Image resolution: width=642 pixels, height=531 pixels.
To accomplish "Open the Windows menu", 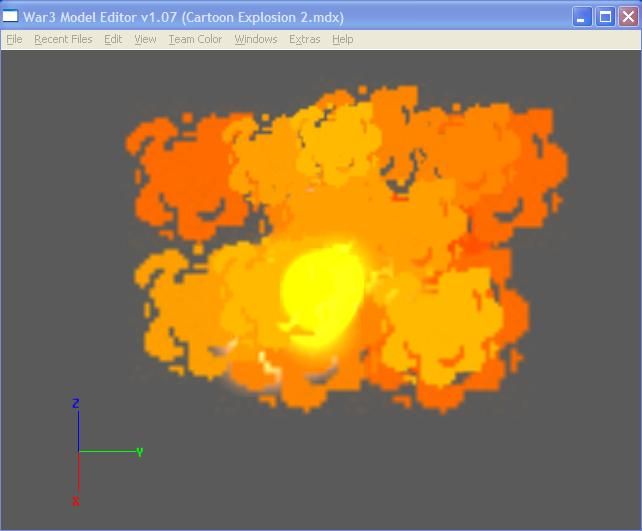I will (256, 39).
